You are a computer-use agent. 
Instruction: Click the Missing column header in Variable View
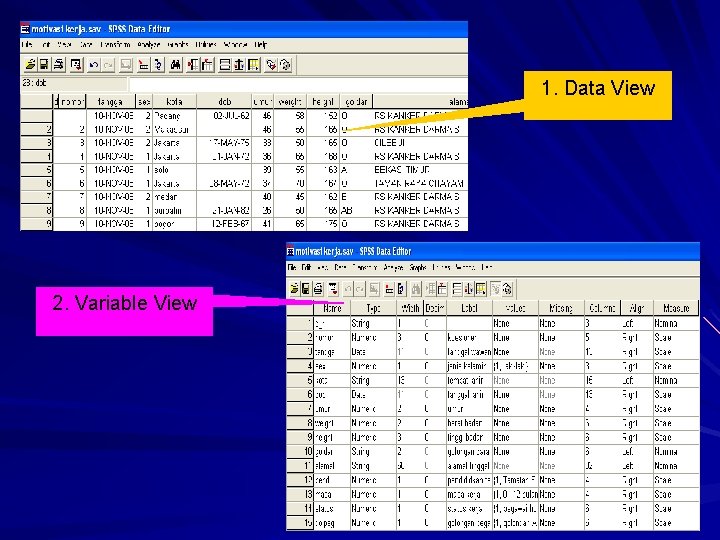(x=561, y=308)
